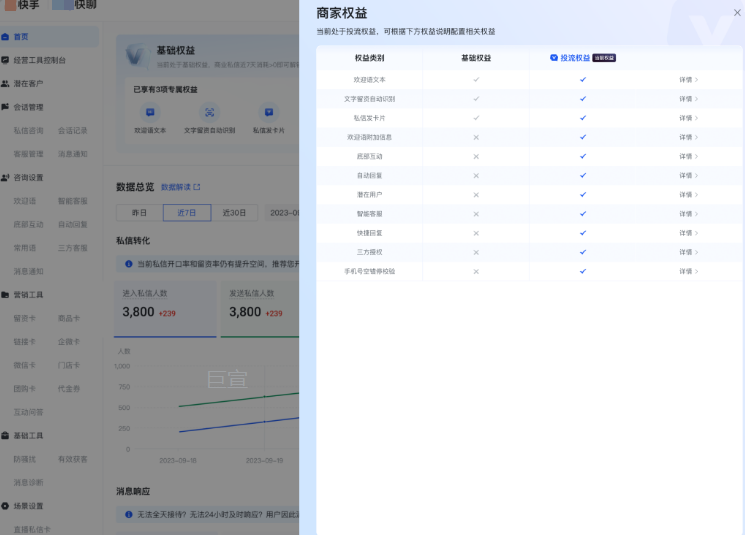745x535 pixels.
Task: Go to 会话记录 in the sidebar
Action: pos(73,131)
